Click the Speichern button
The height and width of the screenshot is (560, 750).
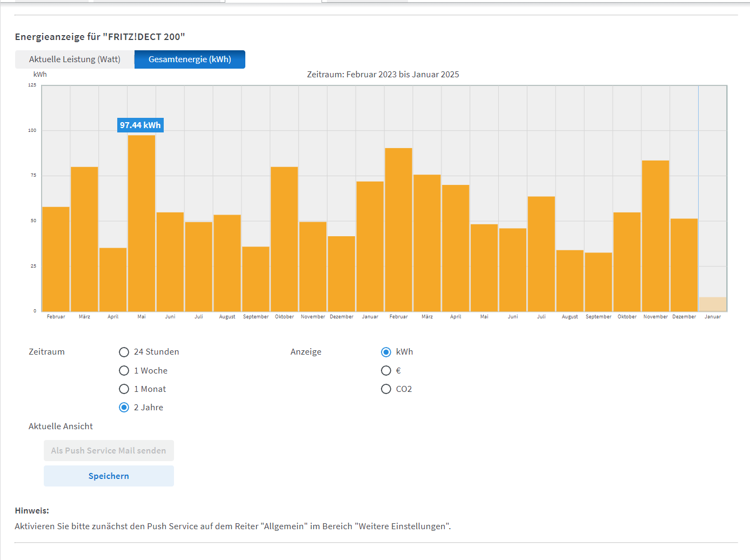109,476
